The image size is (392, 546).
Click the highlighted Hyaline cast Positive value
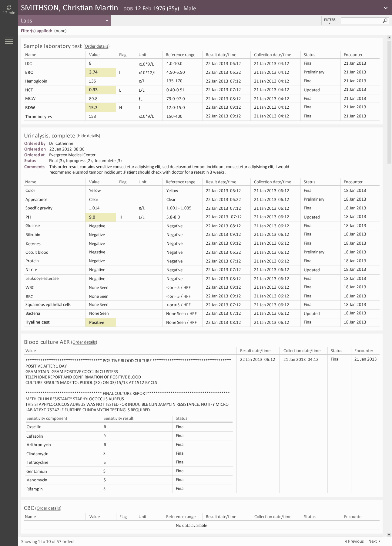click(101, 322)
